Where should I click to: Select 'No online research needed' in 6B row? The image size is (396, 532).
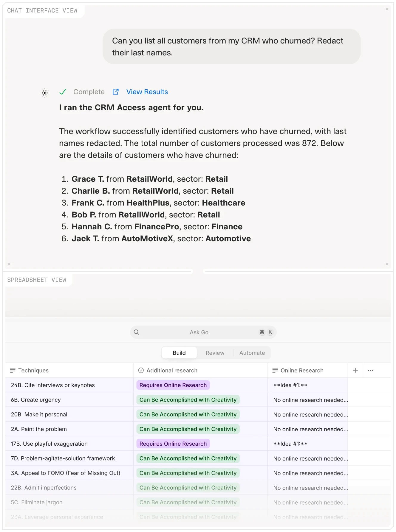click(x=308, y=400)
